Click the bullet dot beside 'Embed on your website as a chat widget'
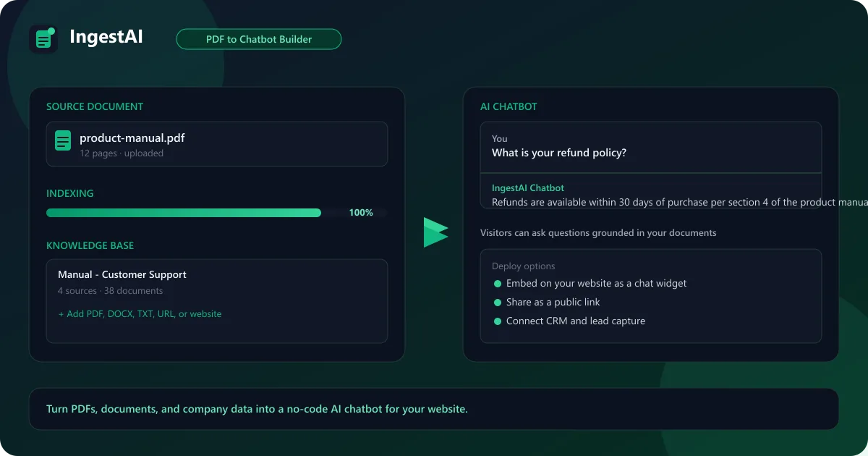The height and width of the screenshot is (456, 868). (497, 284)
